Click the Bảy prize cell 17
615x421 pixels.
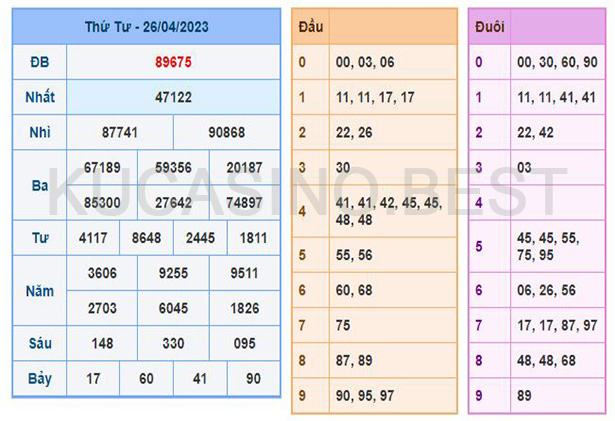(x=93, y=379)
